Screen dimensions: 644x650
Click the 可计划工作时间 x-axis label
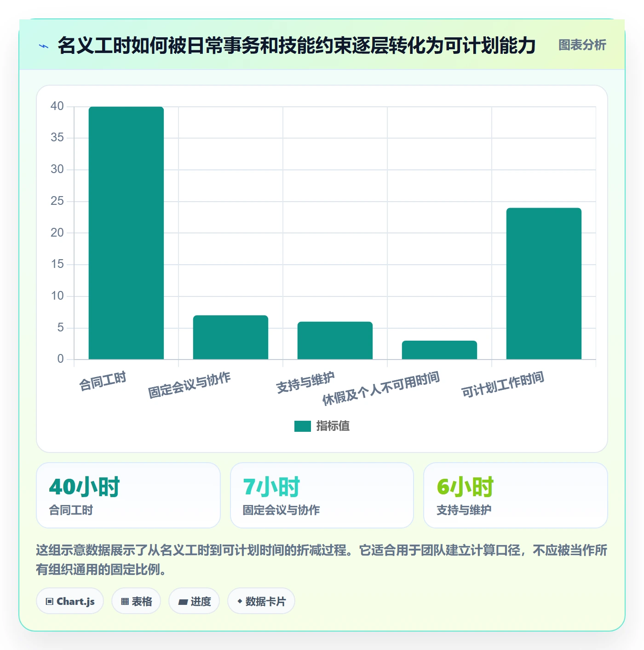503,384
